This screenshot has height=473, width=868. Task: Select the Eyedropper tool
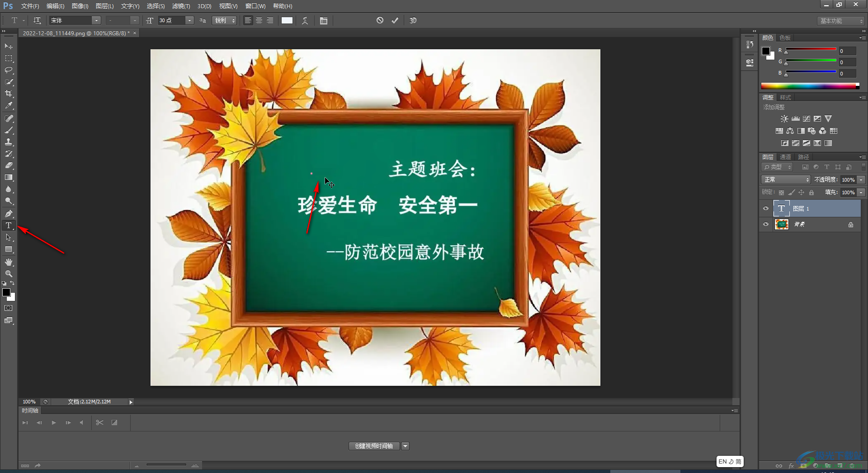(x=9, y=106)
